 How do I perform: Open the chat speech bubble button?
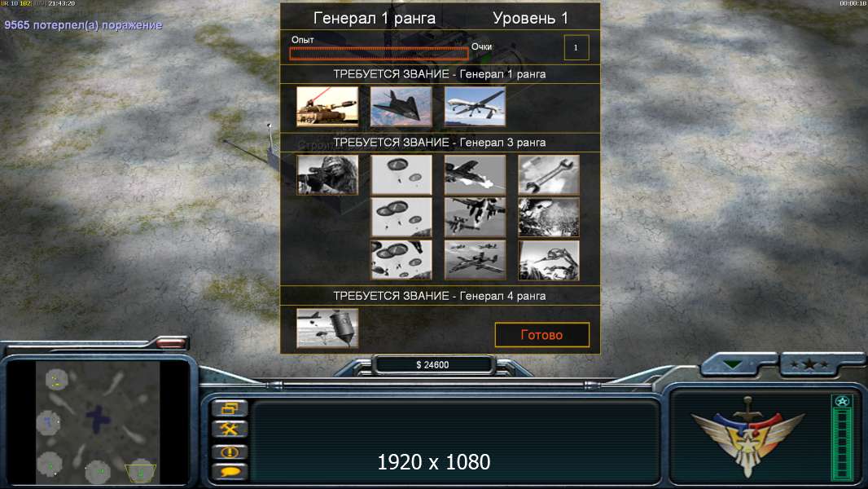tap(230, 472)
